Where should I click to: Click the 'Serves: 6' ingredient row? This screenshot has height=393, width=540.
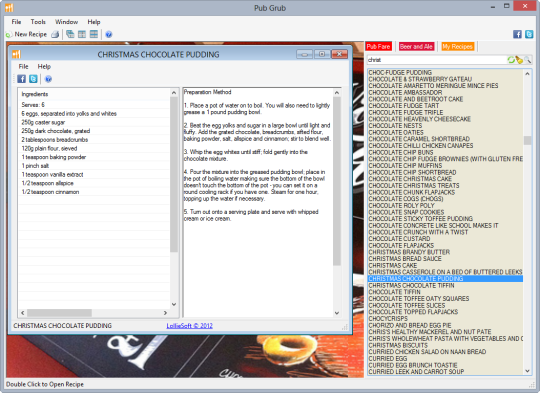[94, 105]
